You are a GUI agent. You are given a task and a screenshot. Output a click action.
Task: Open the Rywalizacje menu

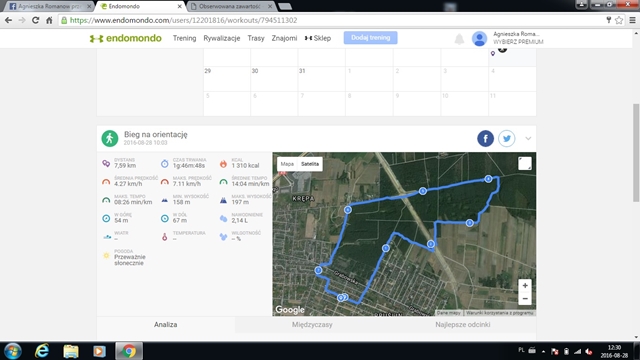point(222,38)
